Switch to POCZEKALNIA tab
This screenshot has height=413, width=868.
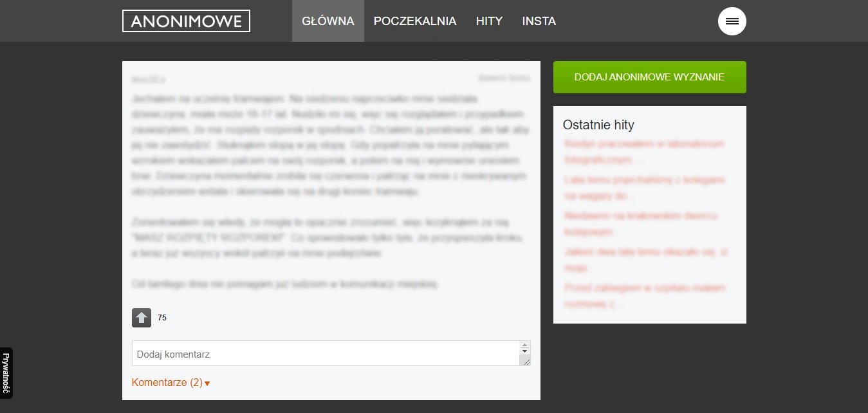pyautogui.click(x=415, y=21)
